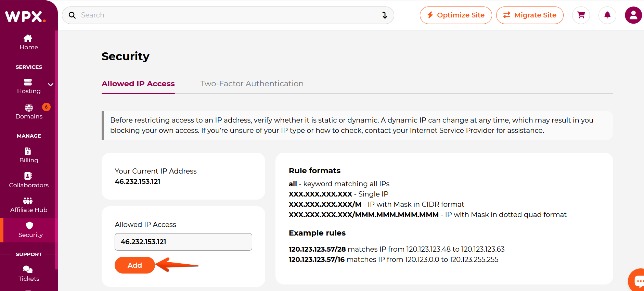
Task: Click the top Search field
Action: point(226,15)
